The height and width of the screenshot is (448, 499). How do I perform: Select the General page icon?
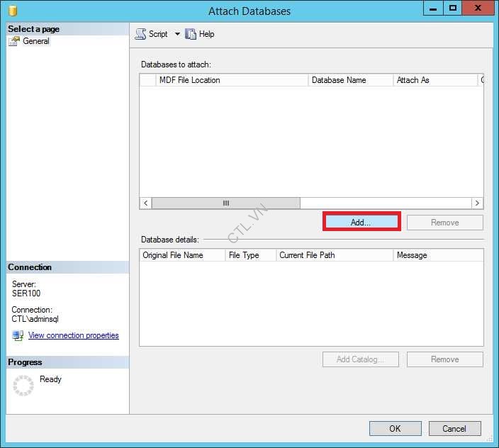point(14,41)
